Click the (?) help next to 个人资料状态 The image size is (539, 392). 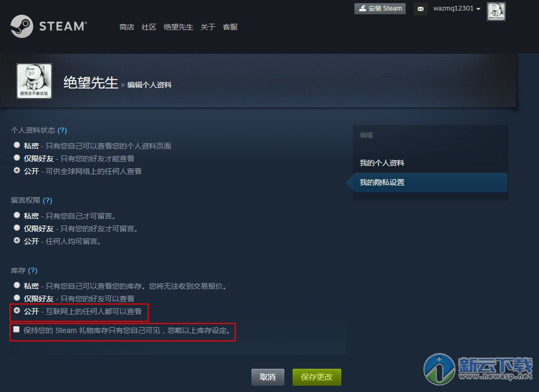coord(62,130)
